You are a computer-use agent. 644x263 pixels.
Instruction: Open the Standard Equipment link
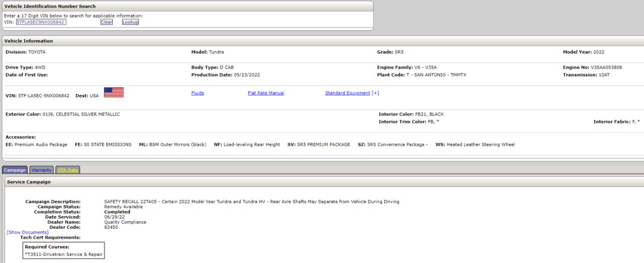pyautogui.click(x=347, y=93)
